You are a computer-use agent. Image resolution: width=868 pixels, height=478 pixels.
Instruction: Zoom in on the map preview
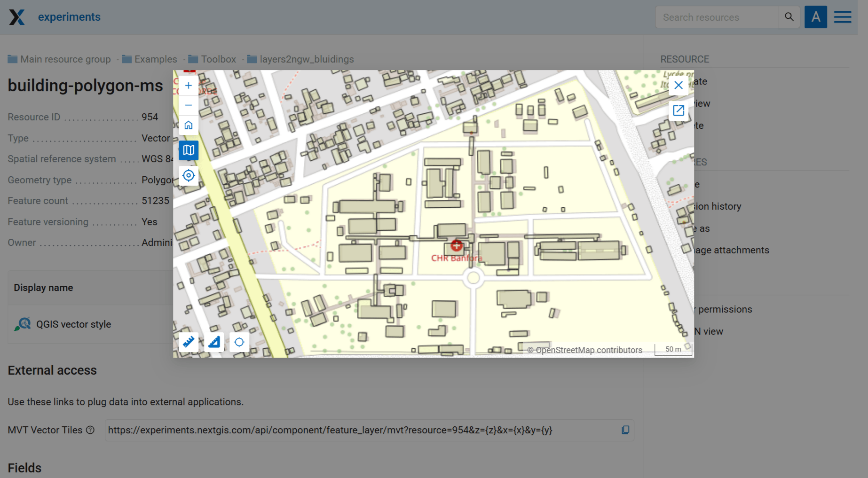[189, 86]
